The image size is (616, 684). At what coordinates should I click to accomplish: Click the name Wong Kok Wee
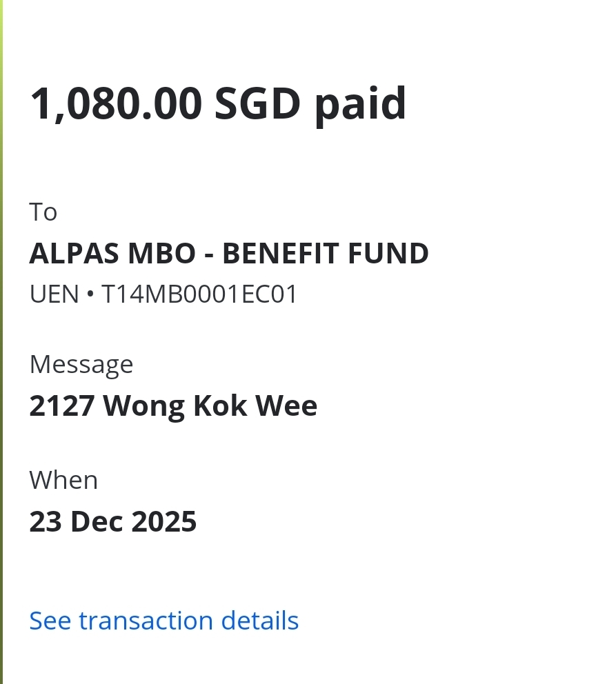[210, 407]
